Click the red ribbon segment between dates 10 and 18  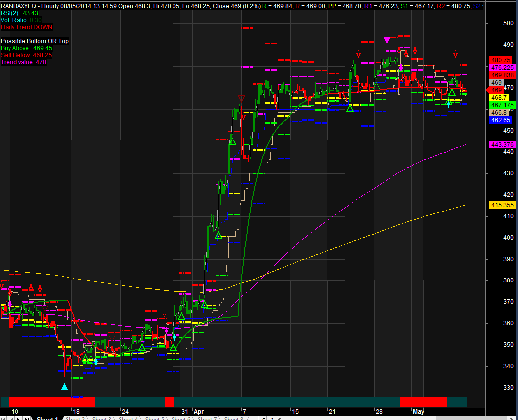point(52,402)
